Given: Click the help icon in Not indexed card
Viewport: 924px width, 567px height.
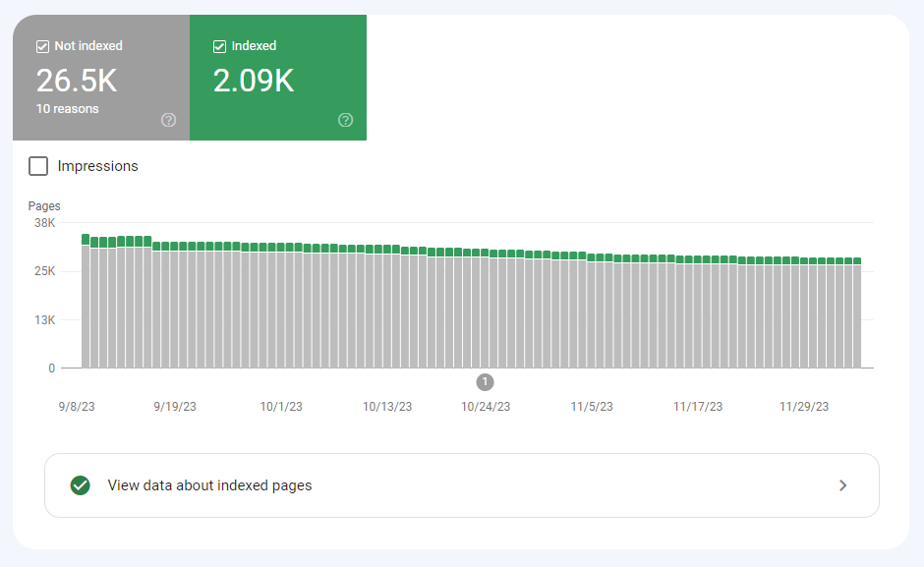Looking at the screenshot, I should pos(168,120).
